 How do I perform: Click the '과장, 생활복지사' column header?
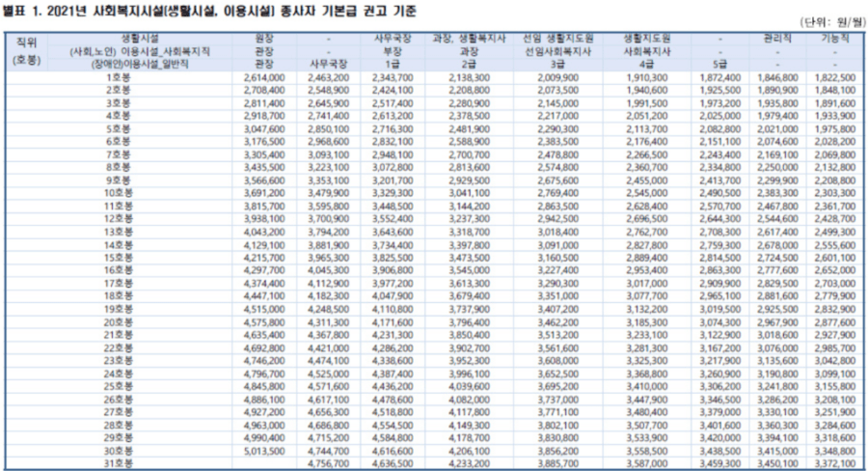469,39
